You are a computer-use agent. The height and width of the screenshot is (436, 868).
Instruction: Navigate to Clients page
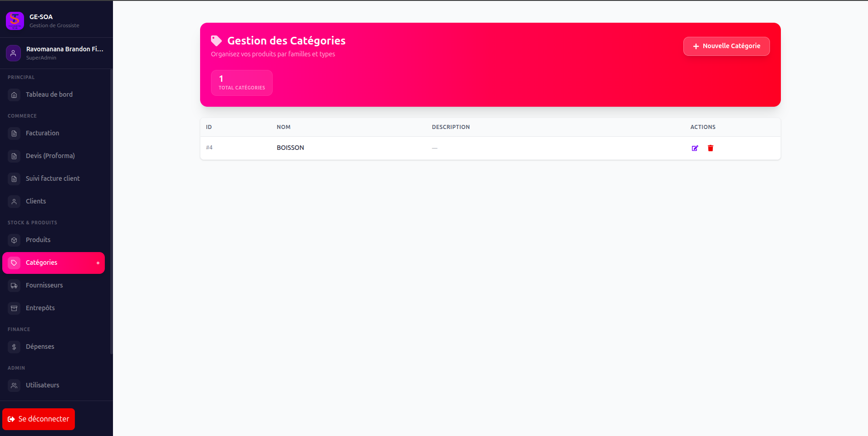point(54,201)
